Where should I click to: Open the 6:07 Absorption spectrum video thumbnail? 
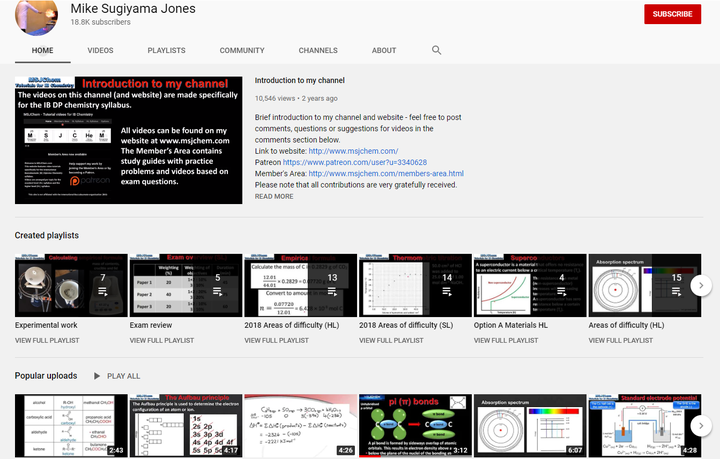(530, 425)
